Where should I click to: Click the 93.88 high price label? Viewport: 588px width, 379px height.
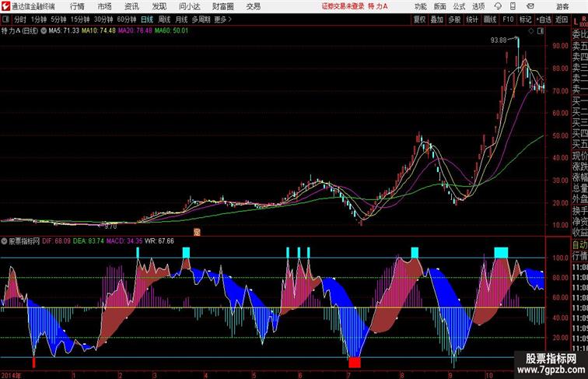click(499, 40)
